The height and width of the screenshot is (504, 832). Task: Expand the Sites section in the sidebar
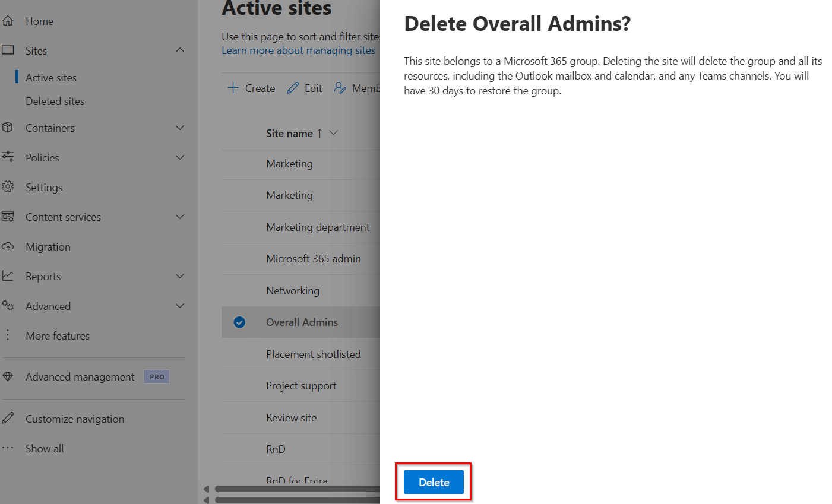[180, 50]
